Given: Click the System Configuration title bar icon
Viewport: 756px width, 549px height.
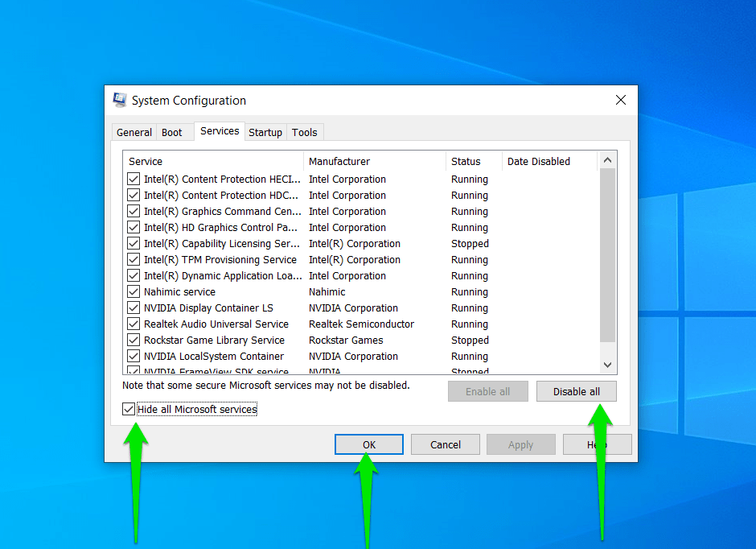Looking at the screenshot, I should click(x=119, y=100).
